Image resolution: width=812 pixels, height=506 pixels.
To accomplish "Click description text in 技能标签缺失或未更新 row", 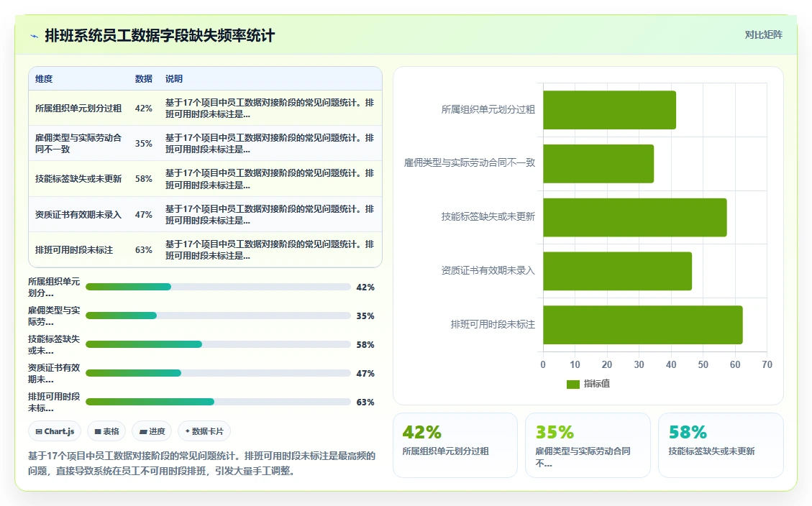I will point(269,178).
